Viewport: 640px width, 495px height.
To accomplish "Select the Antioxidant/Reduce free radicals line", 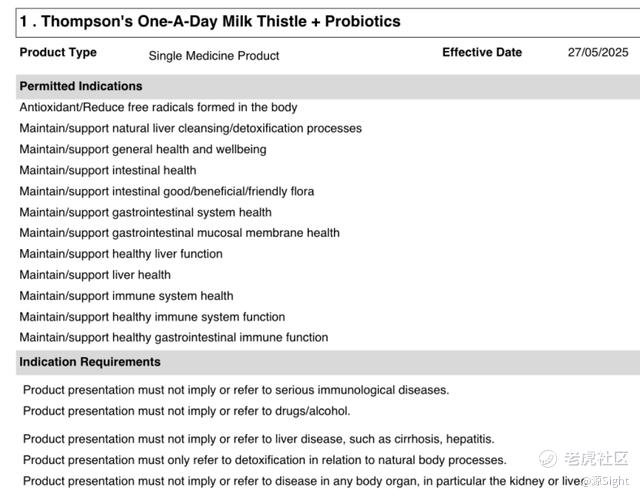I will coord(158,107).
